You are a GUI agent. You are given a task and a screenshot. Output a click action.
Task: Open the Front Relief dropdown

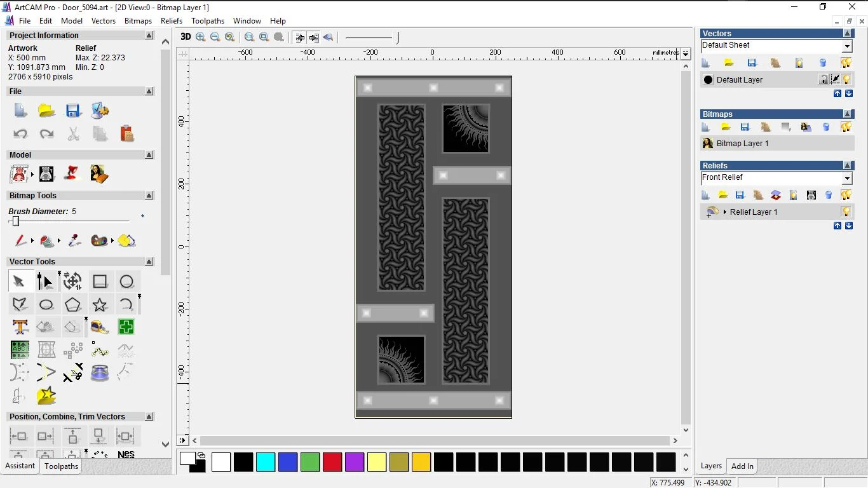tap(848, 177)
